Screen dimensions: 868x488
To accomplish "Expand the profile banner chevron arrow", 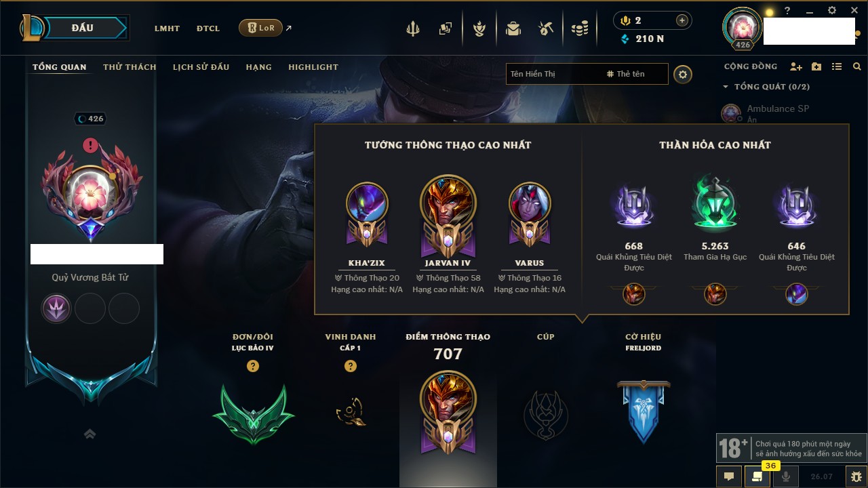I will [x=90, y=434].
